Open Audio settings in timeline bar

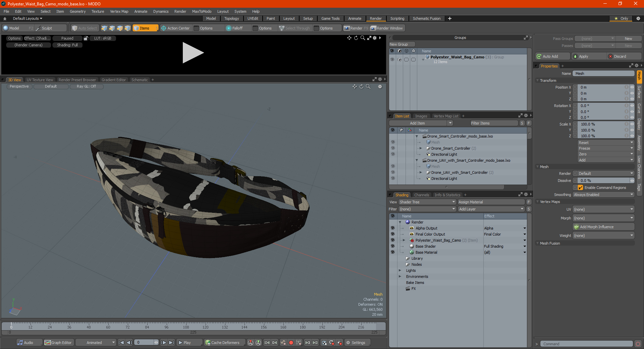(x=29, y=343)
